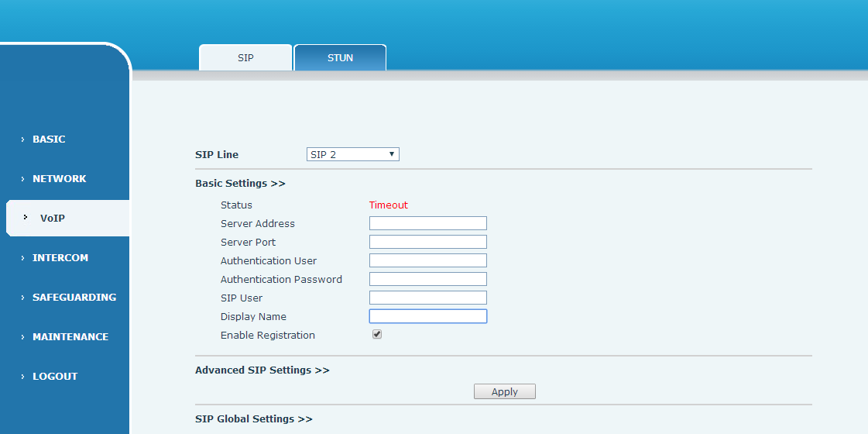Click the SIP User input box
This screenshot has height=434, width=868.
pos(427,298)
